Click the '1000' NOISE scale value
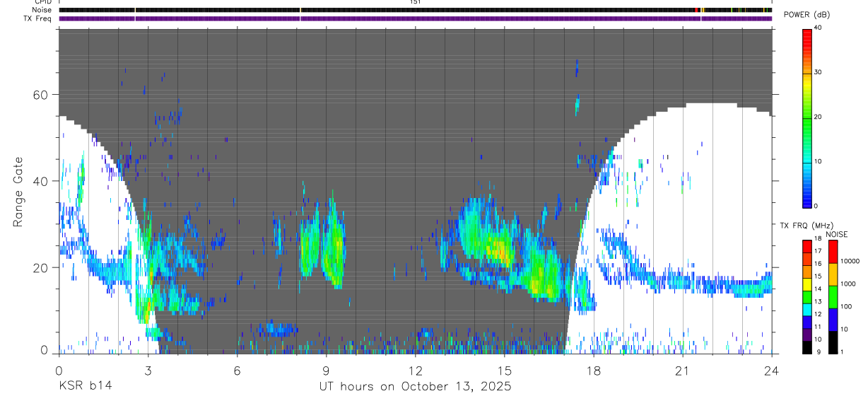The width and height of the screenshot is (868, 401). pyautogui.click(x=848, y=283)
